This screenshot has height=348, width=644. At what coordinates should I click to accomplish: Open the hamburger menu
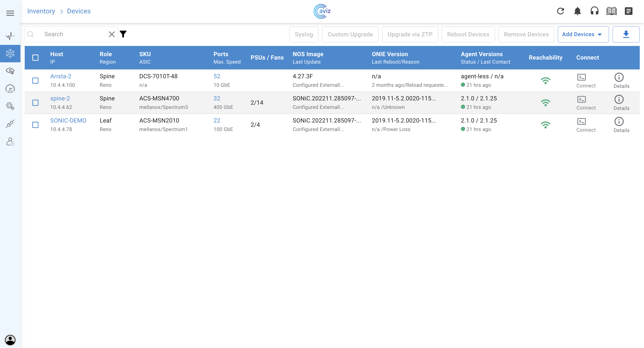click(10, 13)
